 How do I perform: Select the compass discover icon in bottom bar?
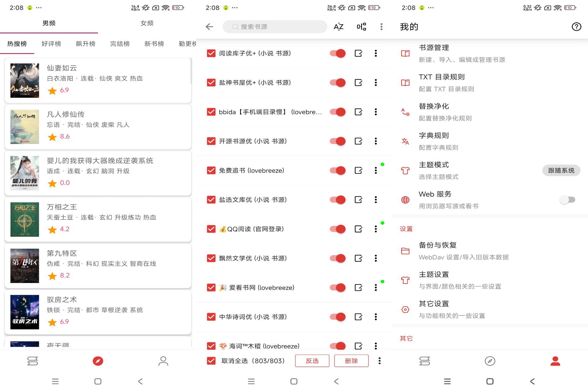97,361
